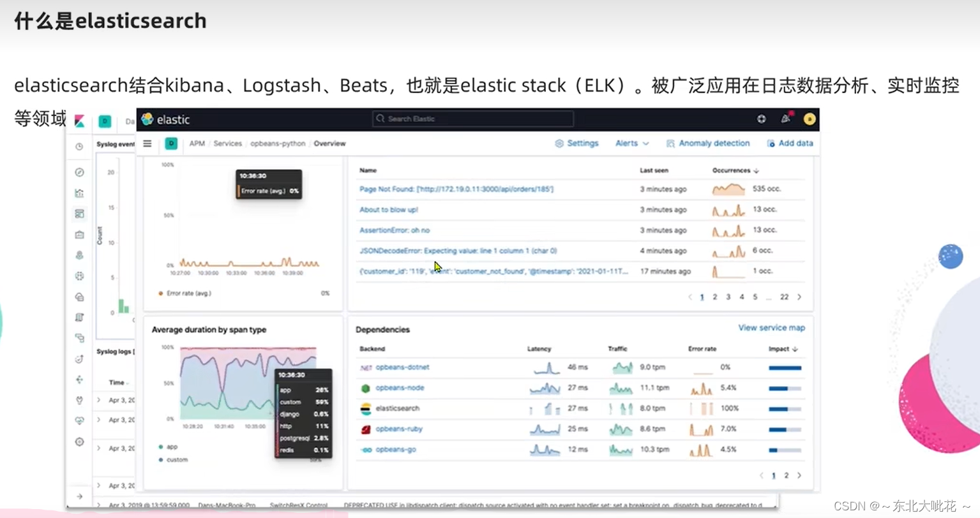
Task: Click opbeans-dotnet impact bar
Action: click(x=785, y=368)
